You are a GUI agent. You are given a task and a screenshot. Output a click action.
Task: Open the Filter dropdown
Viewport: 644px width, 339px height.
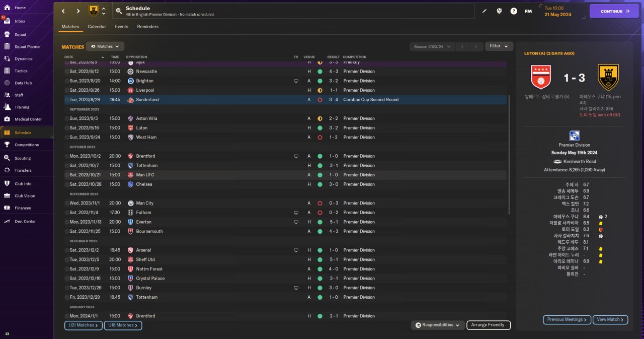pos(499,46)
